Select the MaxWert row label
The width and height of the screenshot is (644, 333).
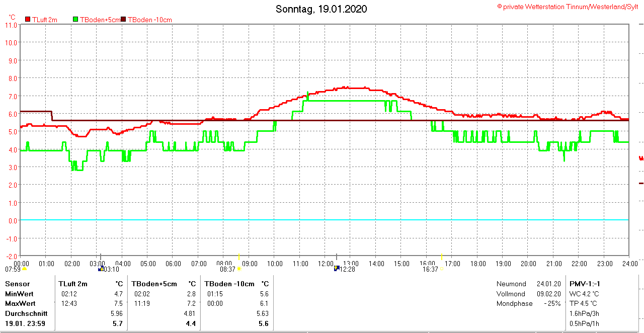[x=20, y=303]
